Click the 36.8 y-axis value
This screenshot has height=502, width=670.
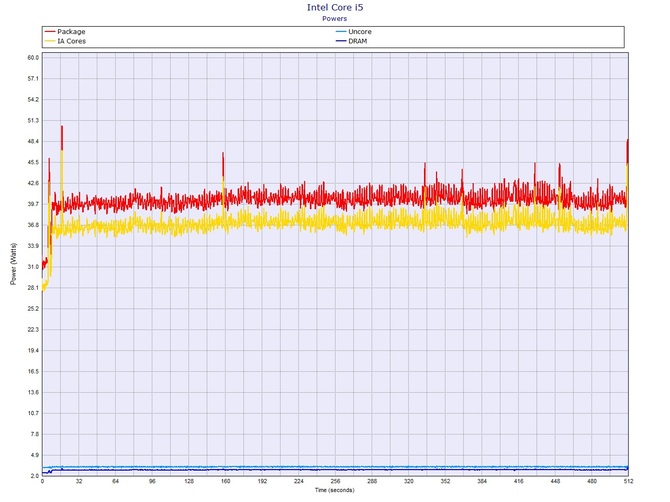(x=33, y=225)
